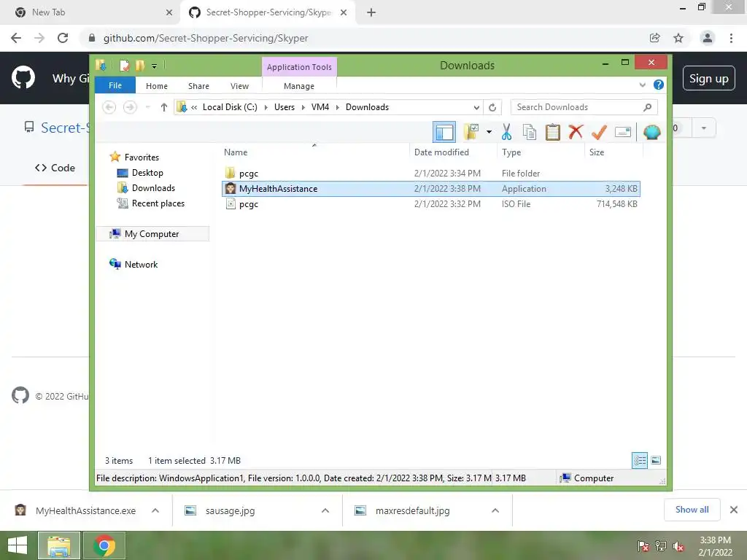Screen dimensions: 747x560
Task: Open the Share ribbon tab
Action: (x=198, y=86)
